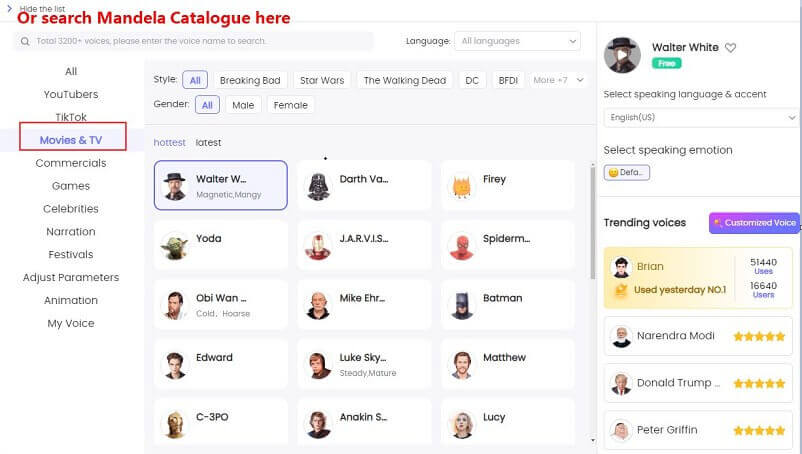The width and height of the screenshot is (802, 454).
Task: Click Donald Trump star rating
Action: pyautogui.click(x=759, y=383)
